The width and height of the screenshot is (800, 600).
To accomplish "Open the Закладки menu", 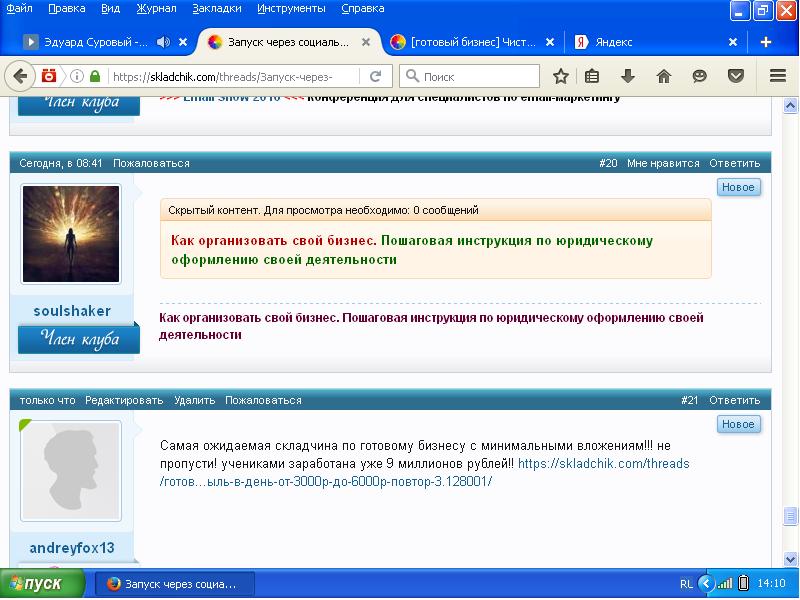I will [x=217, y=9].
